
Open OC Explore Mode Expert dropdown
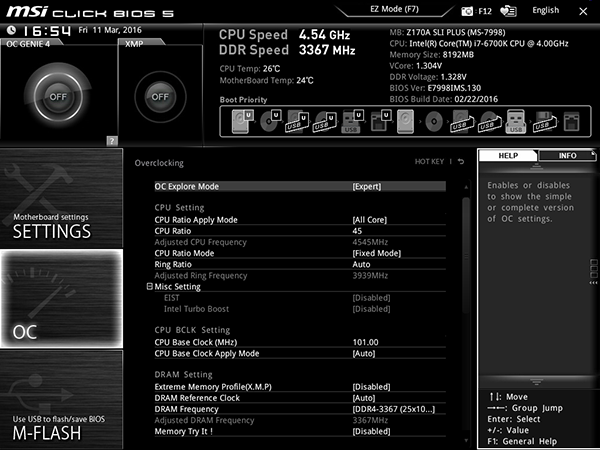(300, 186)
